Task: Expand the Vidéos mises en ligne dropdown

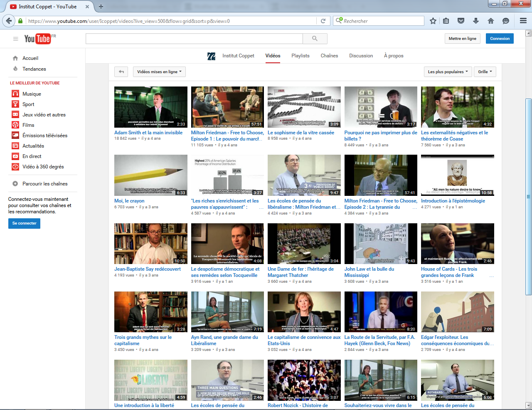Action: 159,72
